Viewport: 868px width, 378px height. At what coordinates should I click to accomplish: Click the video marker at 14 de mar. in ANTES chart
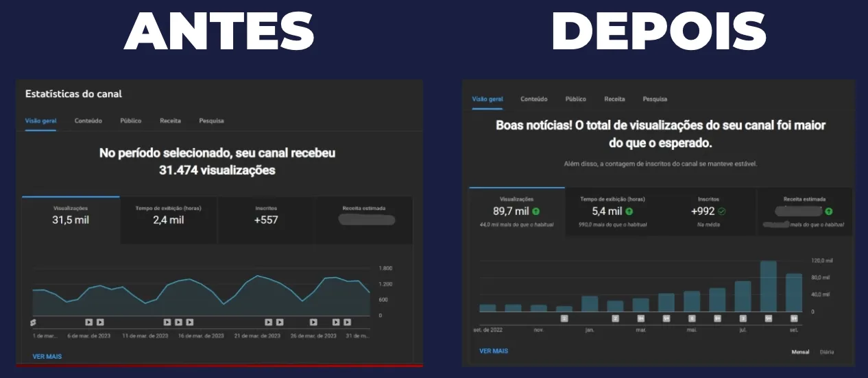click(178, 322)
